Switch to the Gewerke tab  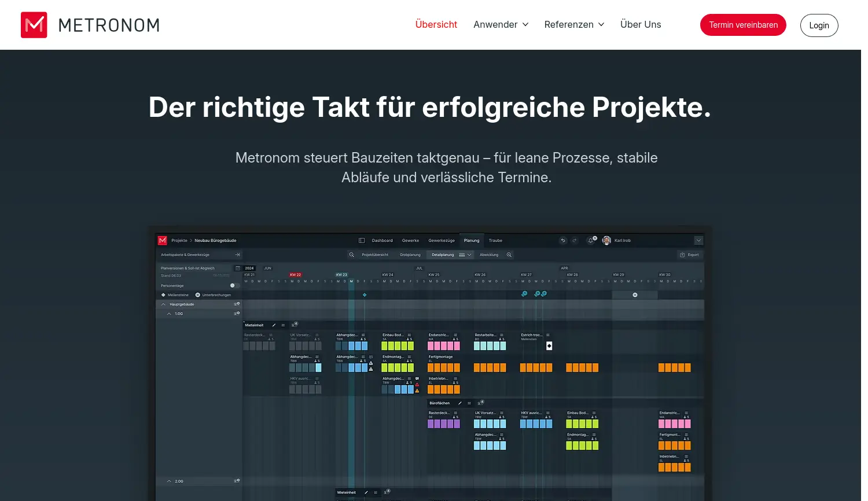pyautogui.click(x=410, y=241)
